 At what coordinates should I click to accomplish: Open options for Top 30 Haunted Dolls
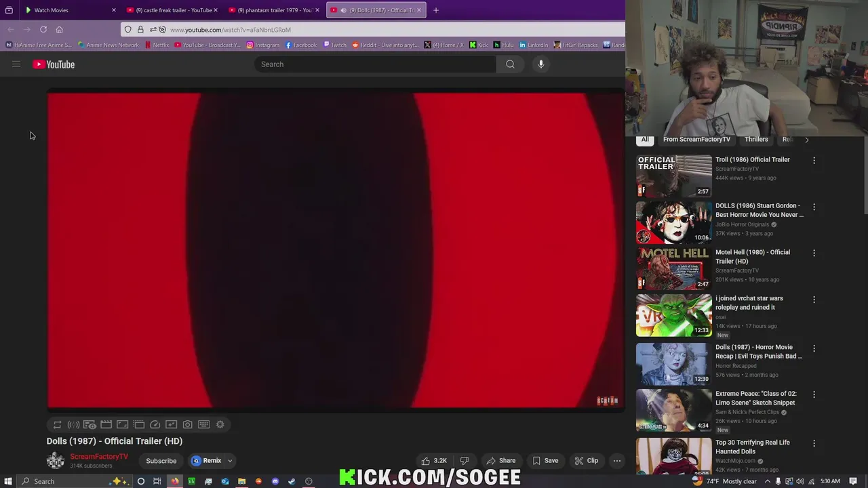(x=814, y=443)
